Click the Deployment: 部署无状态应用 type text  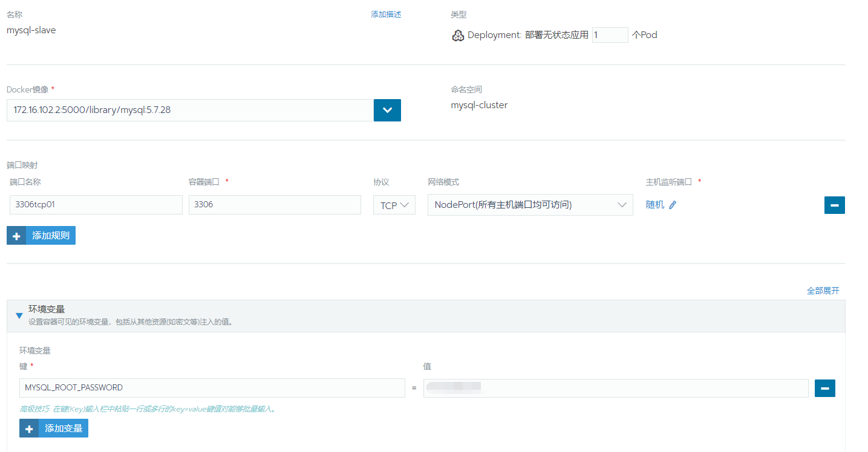point(528,35)
